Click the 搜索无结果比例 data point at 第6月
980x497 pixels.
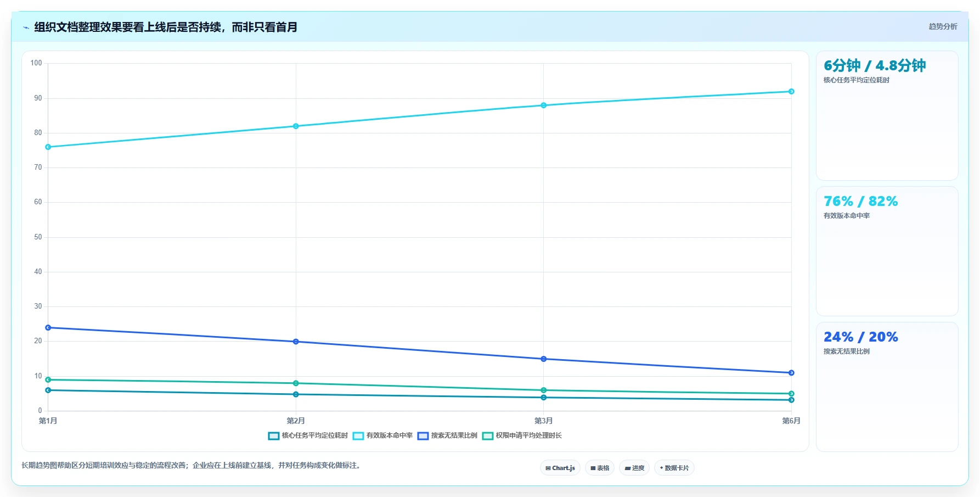point(791,373)
